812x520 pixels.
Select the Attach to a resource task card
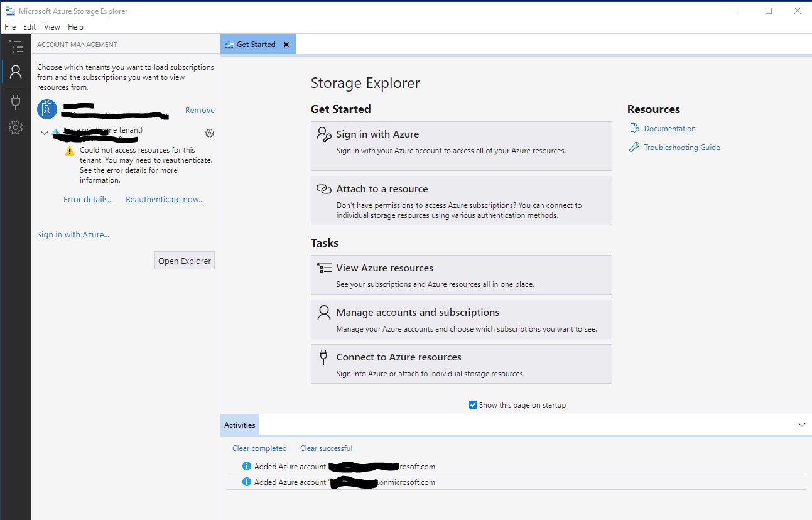(462, 200)
